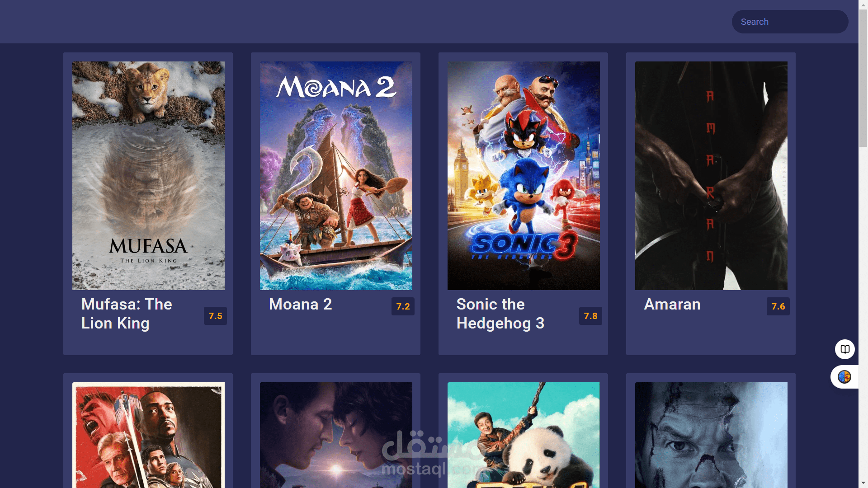Open the Amaran movie poster
The height and width of the screenshot is (488, 868).
(x=711, y=176)
